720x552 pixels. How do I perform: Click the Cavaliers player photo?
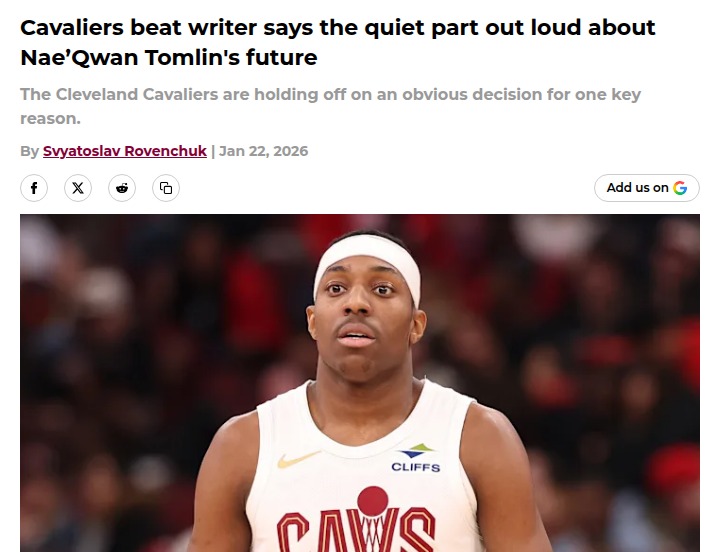click(360, 383)
